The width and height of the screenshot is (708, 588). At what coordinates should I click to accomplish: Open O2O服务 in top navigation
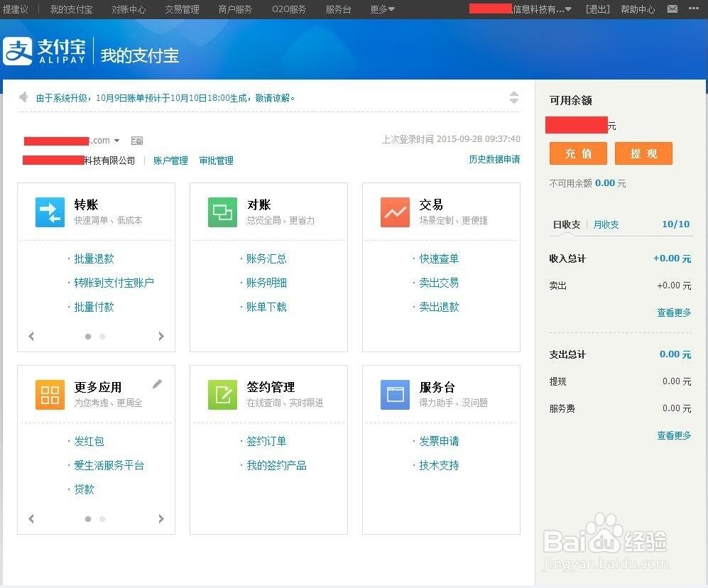(x=289, y=9)
